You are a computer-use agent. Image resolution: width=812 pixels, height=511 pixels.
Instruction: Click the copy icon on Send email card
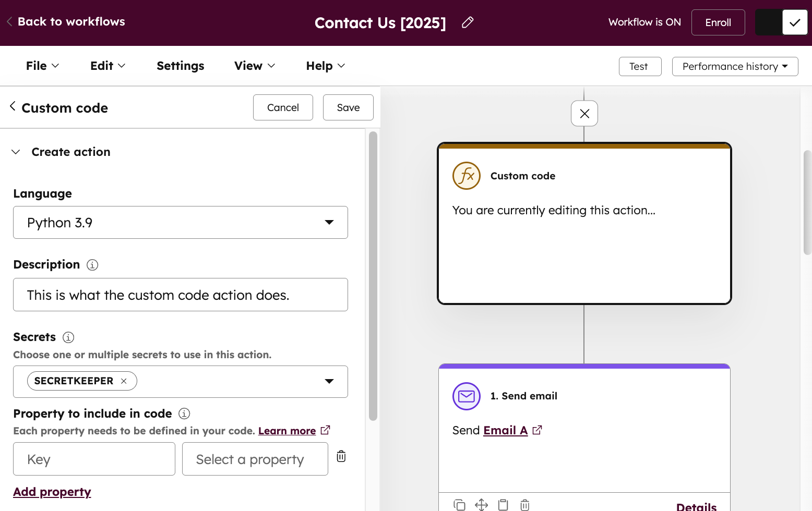(459, 504)
